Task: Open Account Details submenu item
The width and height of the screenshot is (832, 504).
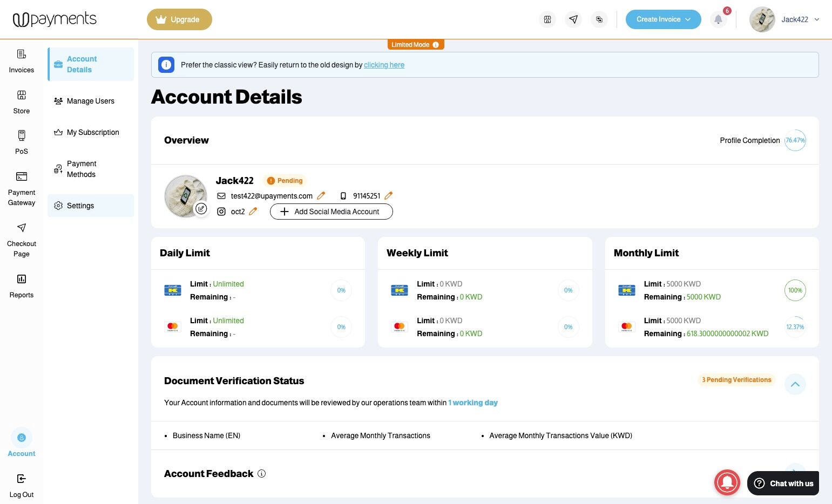Action: click(x=91, y=64)
